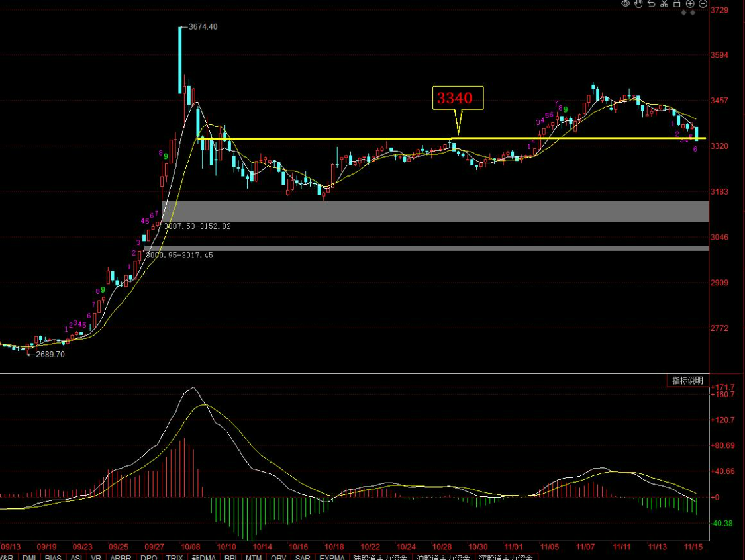Click the 3594 price axis value
The image size is (745, 560).
(x=719, y=55)
